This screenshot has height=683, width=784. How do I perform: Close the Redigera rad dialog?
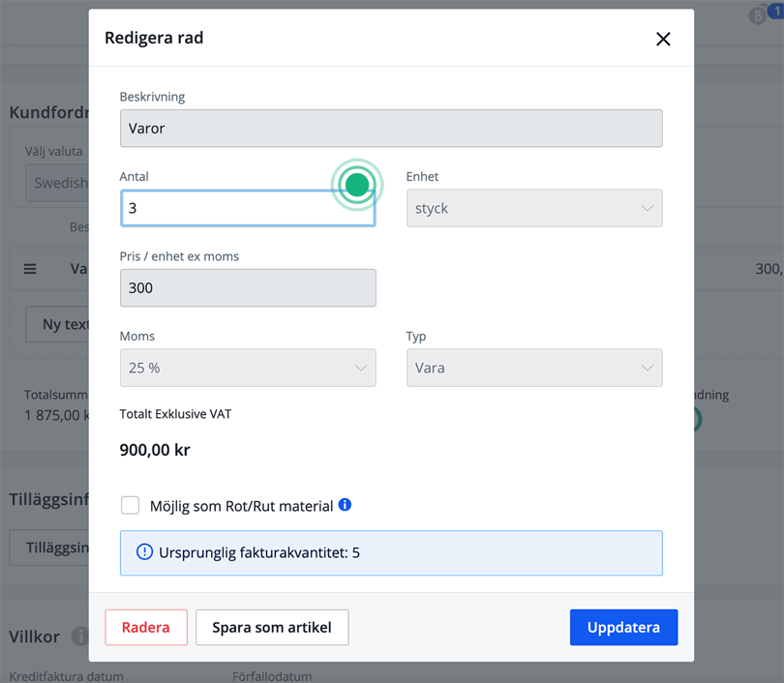pos(663,40)
